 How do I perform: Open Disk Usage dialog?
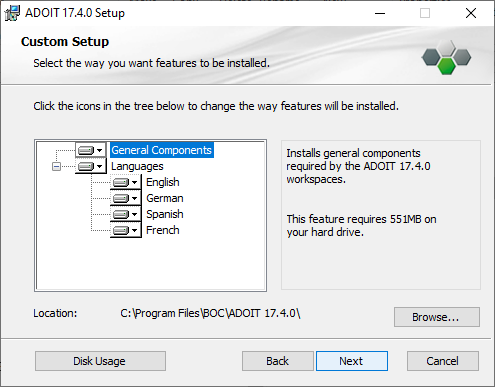click(x=100, y=361)
